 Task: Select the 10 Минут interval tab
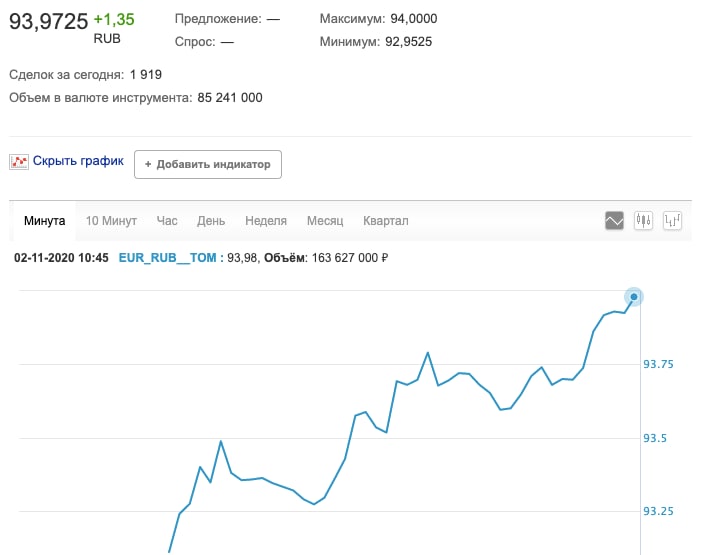pos(112,221)
